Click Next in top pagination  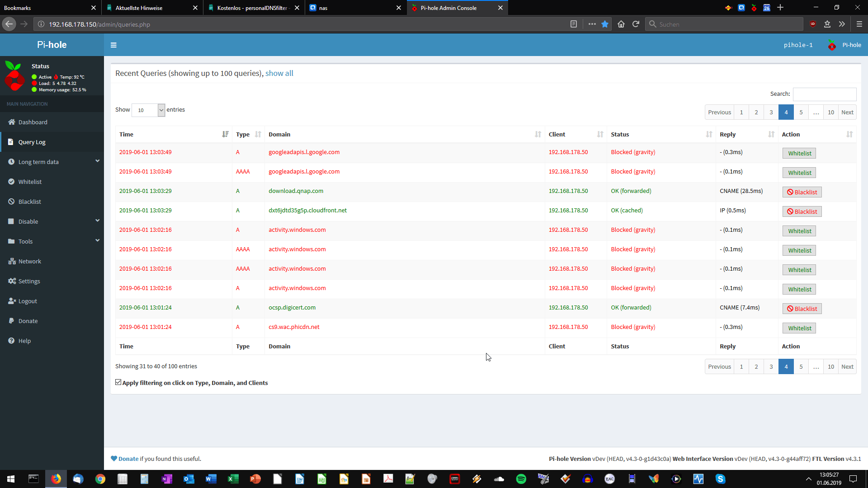point(847,113)
